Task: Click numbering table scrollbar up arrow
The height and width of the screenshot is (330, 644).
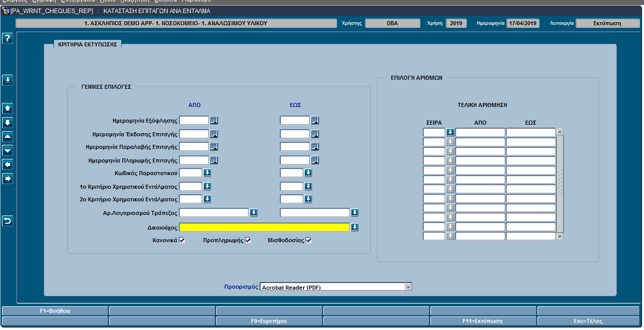Action: click(560, 132)
